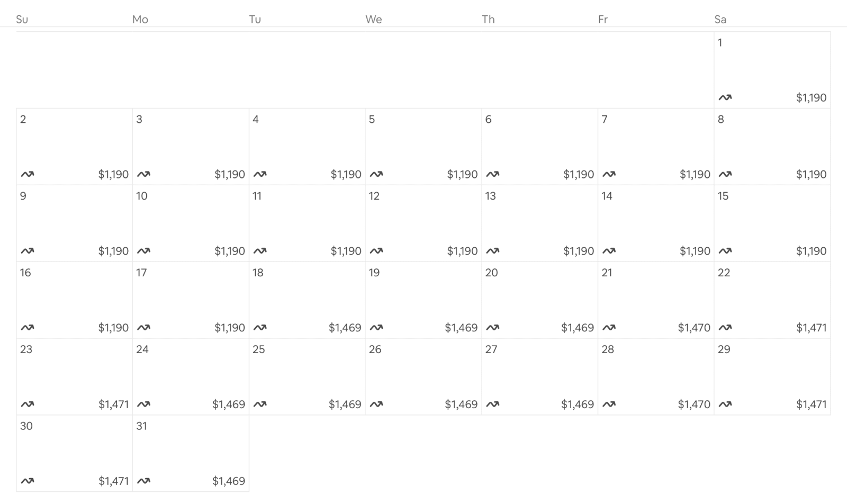Click the trend arrow icon on day 5
This screenshot has width=847, height=504.
(376, 174)
